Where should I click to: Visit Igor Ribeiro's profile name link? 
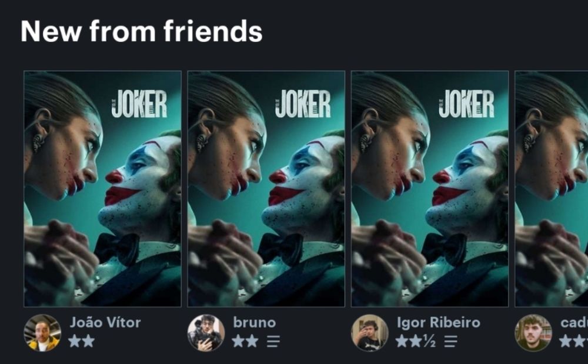(439, 322)
